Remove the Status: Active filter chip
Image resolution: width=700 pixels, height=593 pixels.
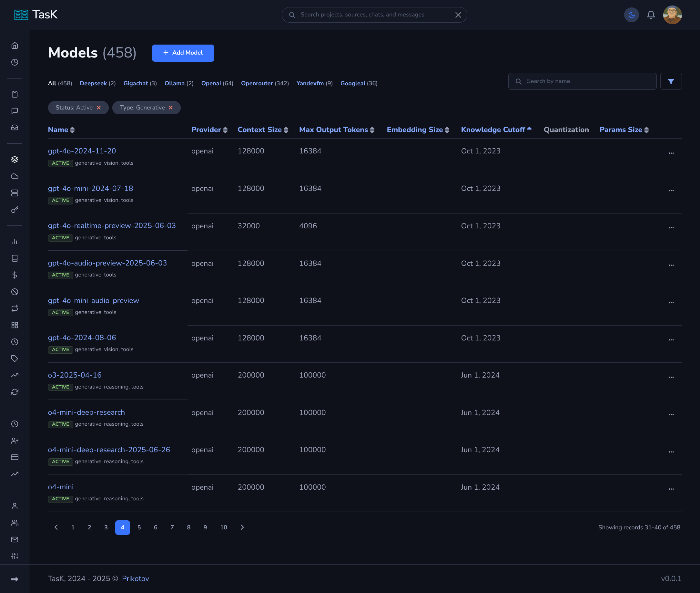point(99,108)
